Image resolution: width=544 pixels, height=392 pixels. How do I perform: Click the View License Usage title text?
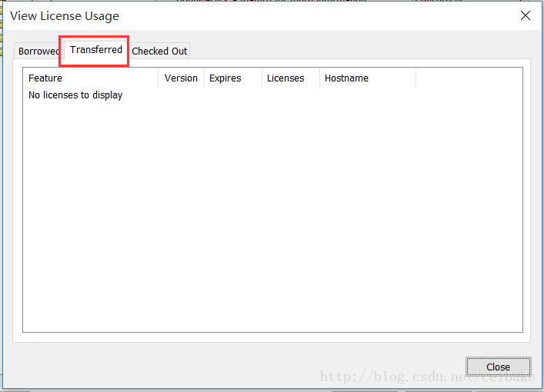(x=65, y=16)
